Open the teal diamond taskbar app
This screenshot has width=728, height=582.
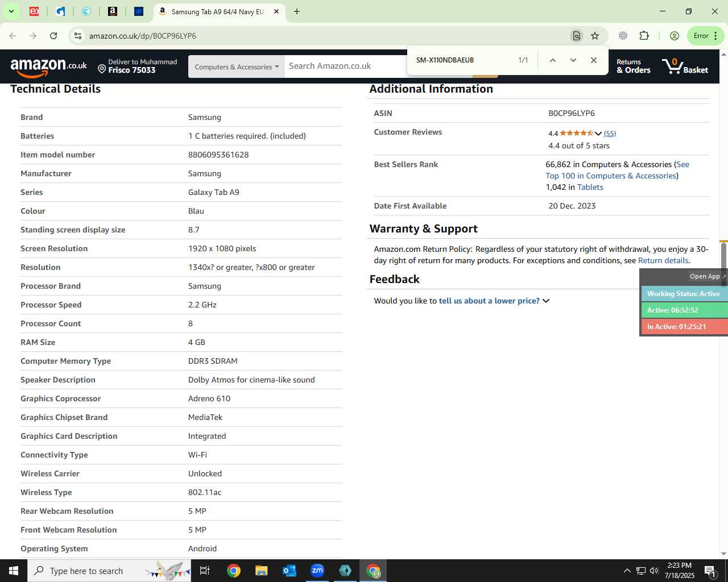[345, 571]
